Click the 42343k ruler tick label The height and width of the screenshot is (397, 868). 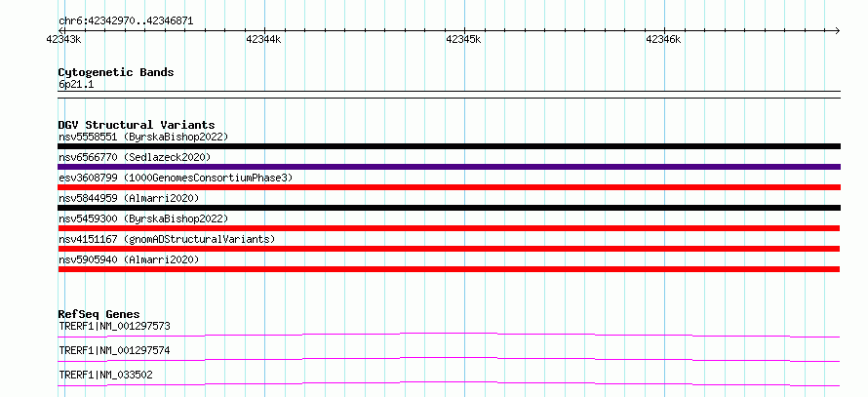click(x=63, y=39)
